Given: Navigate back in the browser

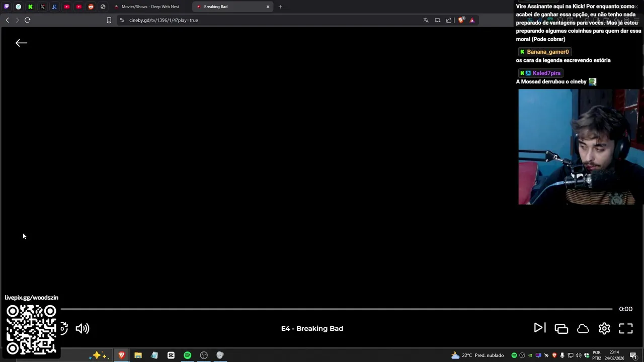Looking at the screenshot, I should 7,20.
